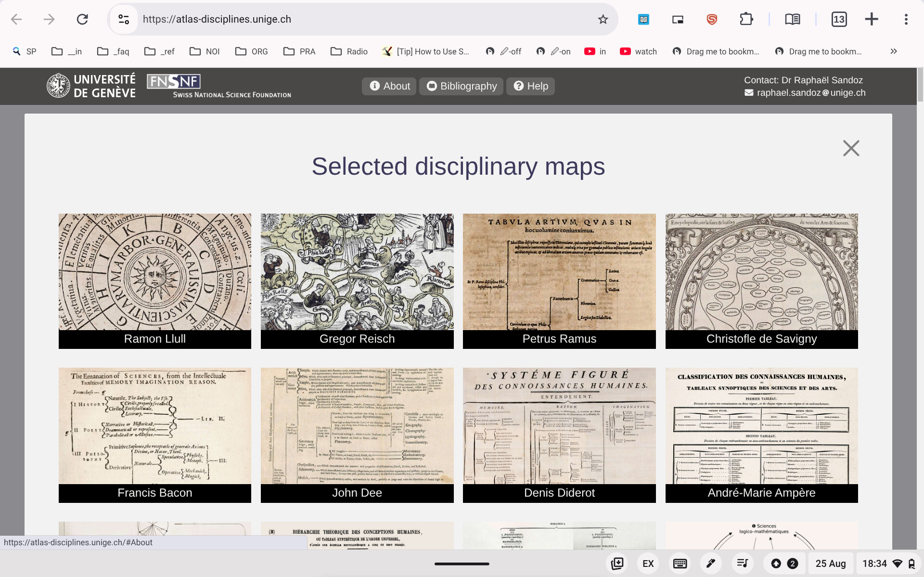Open the browser extensions puzzle icon
924x577 pixels.
[x=746, y=19]
